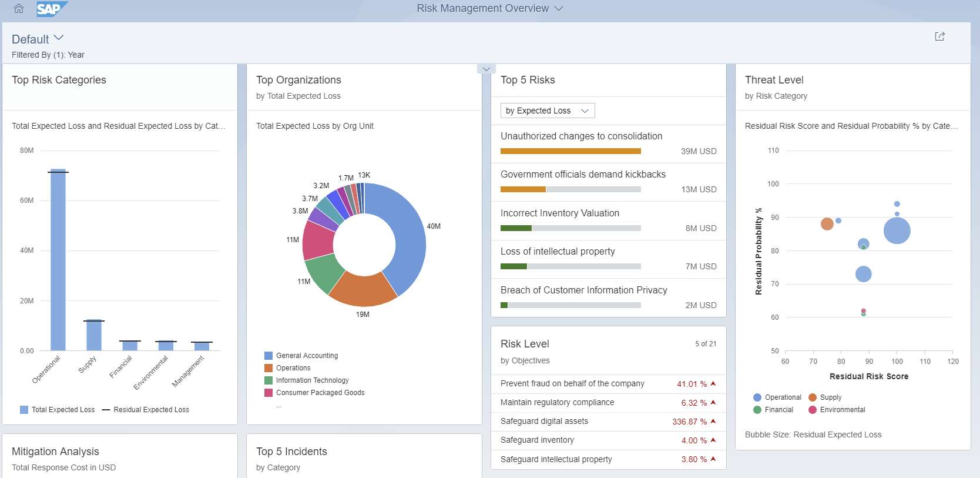Toggle the Operational legend item in Threat Level

pos(777,397)
